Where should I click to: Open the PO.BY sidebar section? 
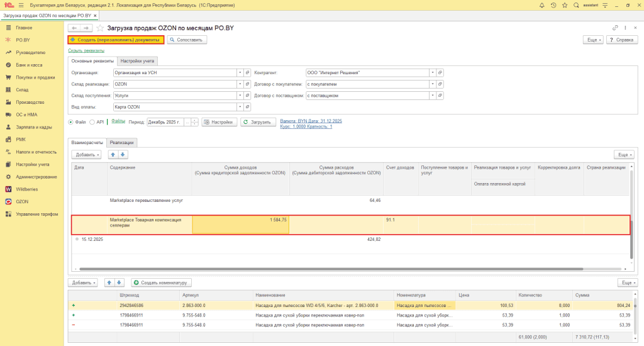(23, 40)
